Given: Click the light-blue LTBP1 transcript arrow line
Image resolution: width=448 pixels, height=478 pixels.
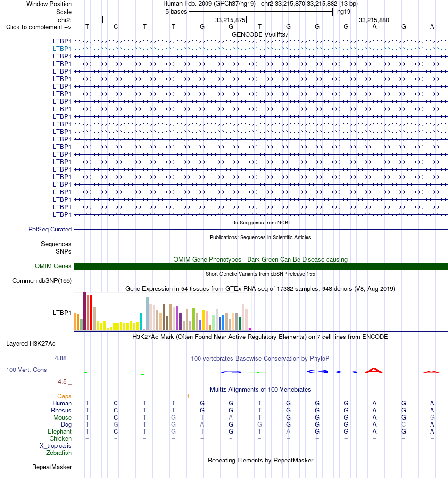Looking at the screenshot, I should click(x=261, y=49).
